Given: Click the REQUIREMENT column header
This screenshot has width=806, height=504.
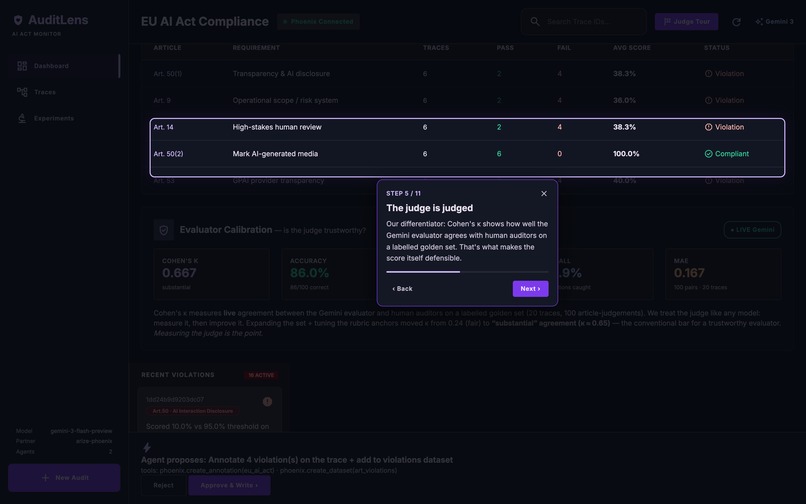Looking at the screenshot, I should coord(256,48).
